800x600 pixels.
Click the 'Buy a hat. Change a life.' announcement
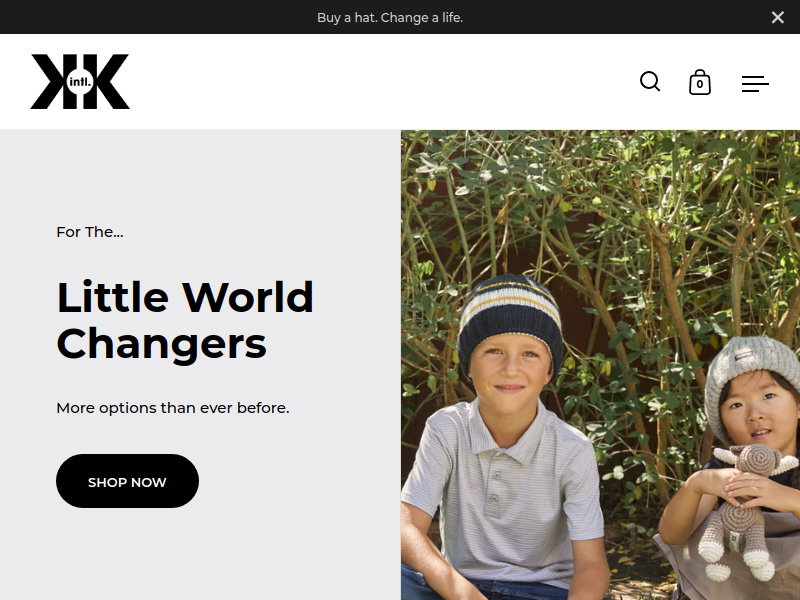pyautogui.click(x=390, y=17)
